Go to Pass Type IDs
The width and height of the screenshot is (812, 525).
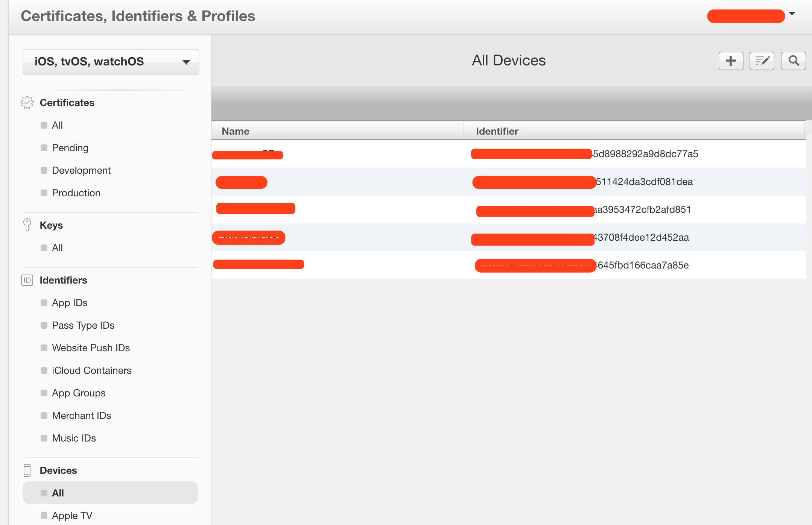[x=83, y=325]
